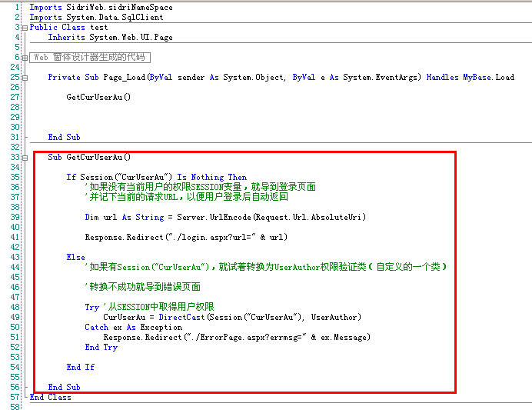Click 'End Sub' on line 56

64,387
